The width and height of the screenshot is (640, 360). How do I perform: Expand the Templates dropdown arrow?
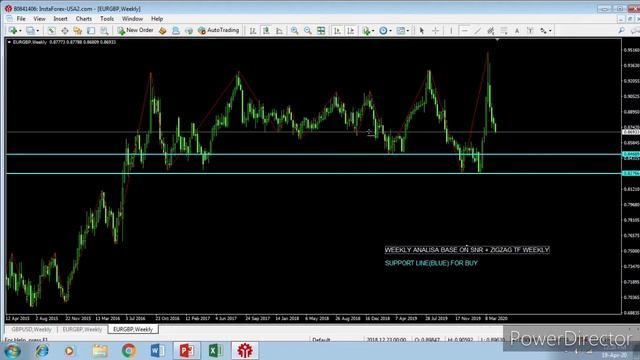408,31
